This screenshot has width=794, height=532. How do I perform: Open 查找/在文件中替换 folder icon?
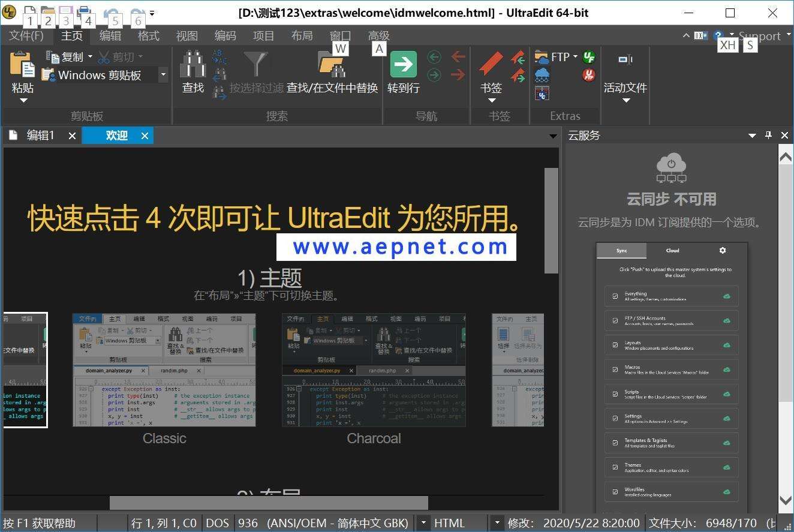click(x=332, y=64)
